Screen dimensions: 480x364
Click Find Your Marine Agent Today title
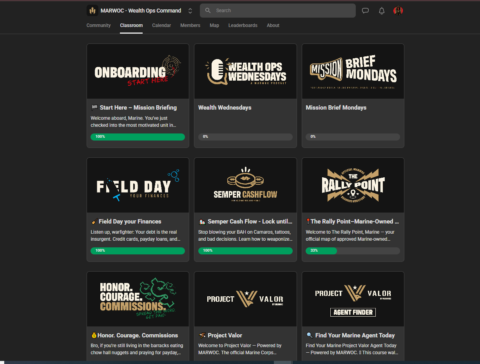355,335
